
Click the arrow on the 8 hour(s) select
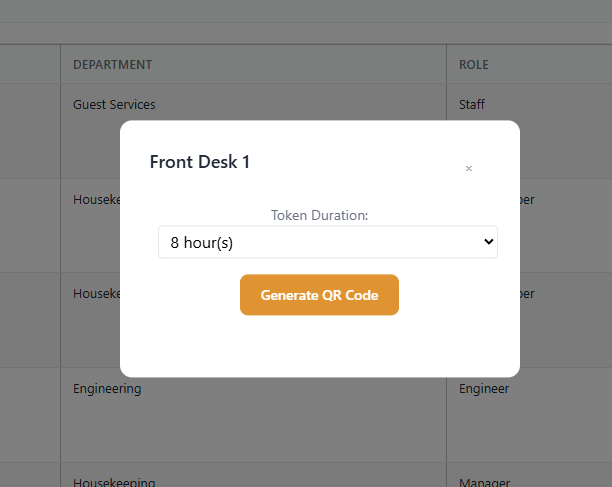[488, 242]
